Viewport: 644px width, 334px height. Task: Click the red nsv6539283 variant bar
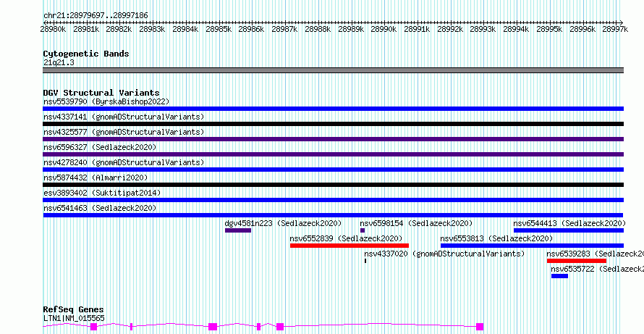(x=577, y=261)
